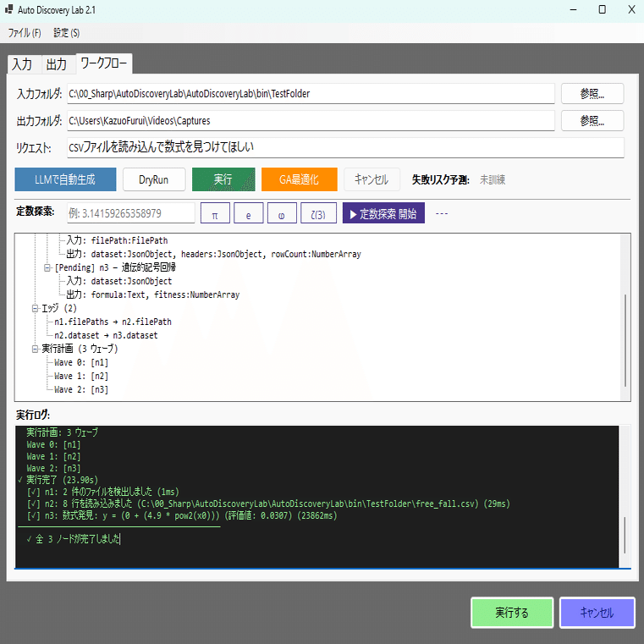Browse for output folder with 参照 button
This screenshot has height=644, width=644.
[x=592, y=121]
